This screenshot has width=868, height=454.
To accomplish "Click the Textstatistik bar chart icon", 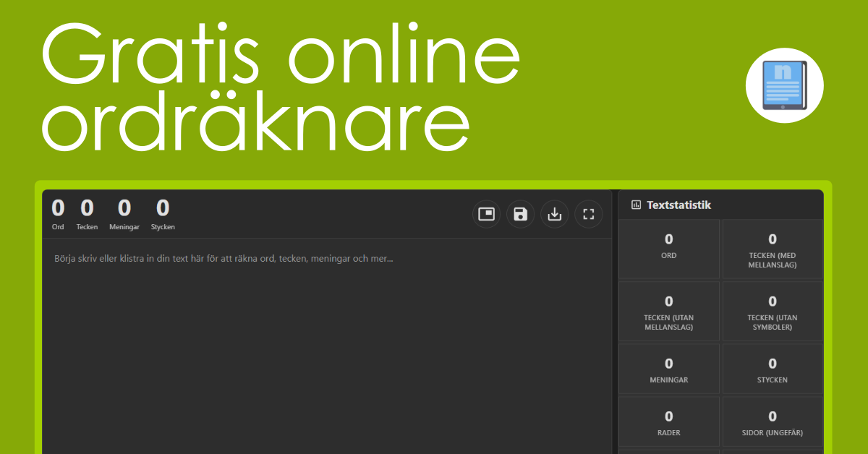I will (637, 205).
